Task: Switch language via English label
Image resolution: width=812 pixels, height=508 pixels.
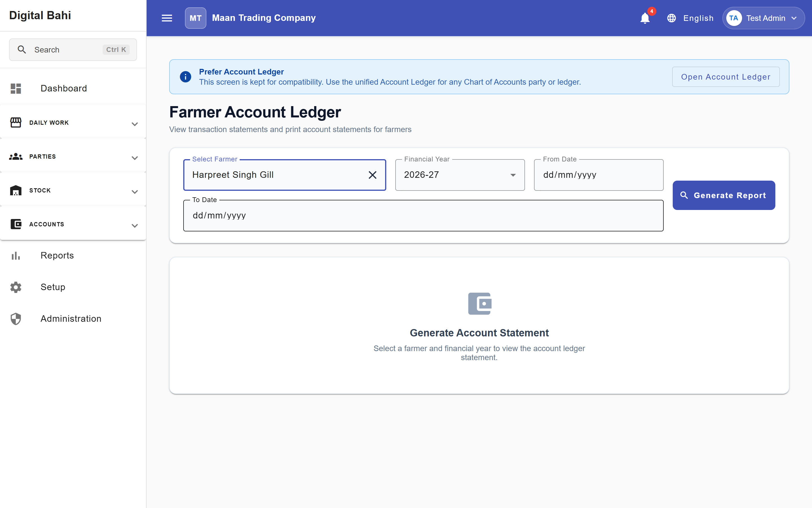Action: (698, 18)
